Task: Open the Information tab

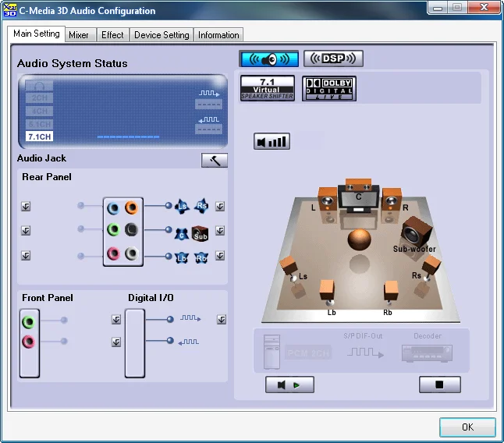Action: 218,35
